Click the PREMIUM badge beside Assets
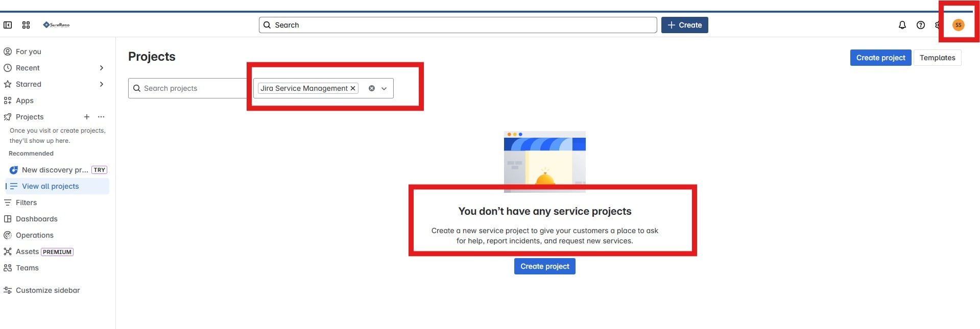 coord(57,252)
